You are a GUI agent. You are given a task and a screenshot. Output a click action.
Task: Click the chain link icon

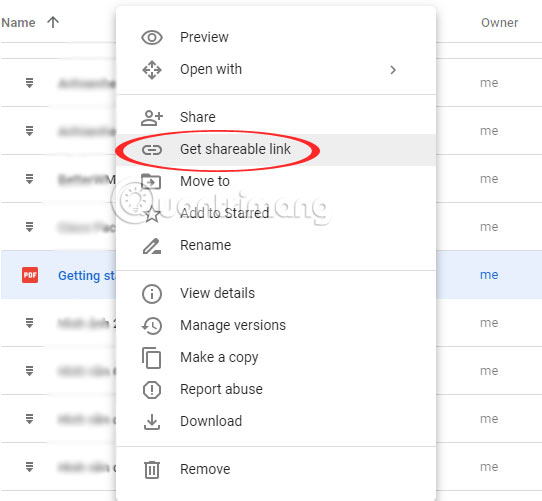(x=152, y=150)
